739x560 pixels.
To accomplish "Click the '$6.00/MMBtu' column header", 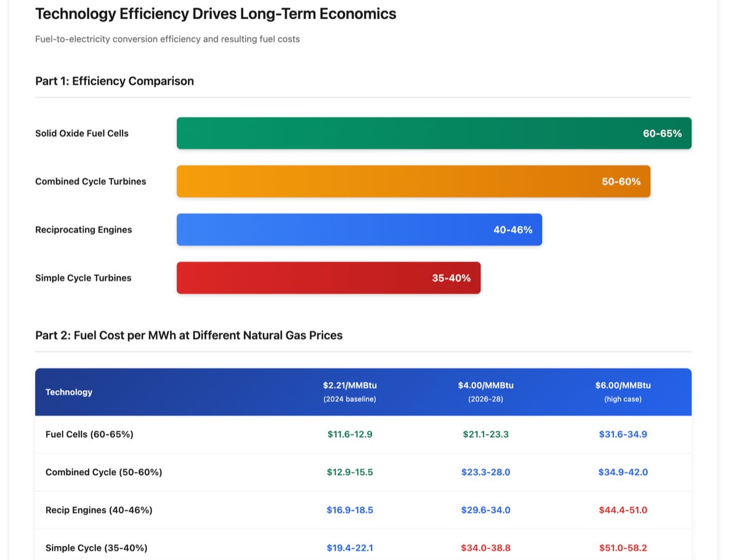I will 623,385.
